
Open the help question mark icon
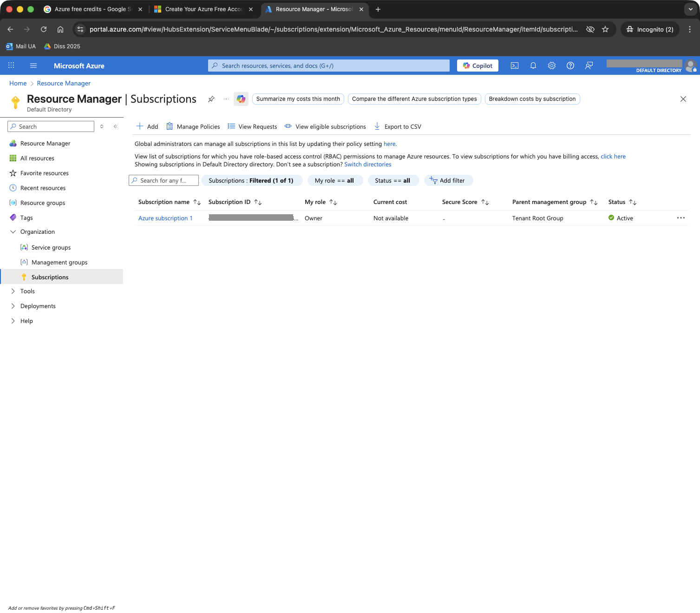tap(570, 66)
